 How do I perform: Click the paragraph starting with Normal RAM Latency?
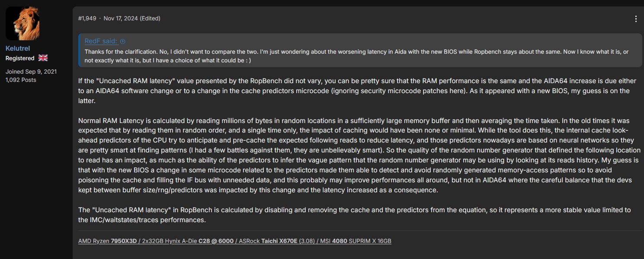coord(359,155)
